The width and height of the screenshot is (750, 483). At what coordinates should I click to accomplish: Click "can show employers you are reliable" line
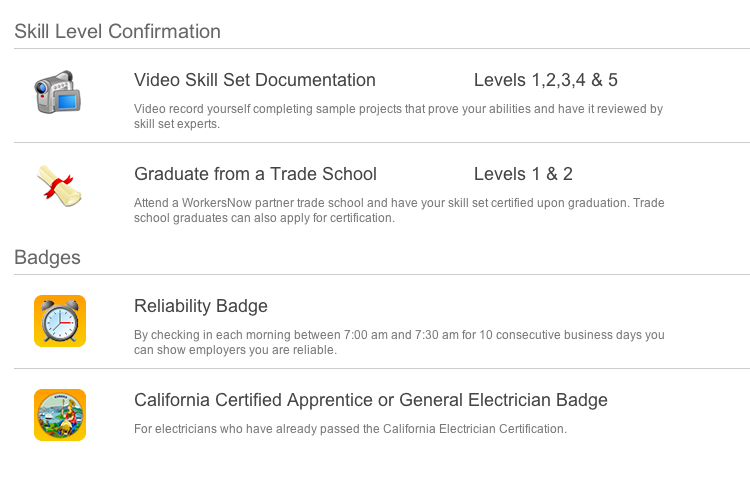[x=235, y=350]
